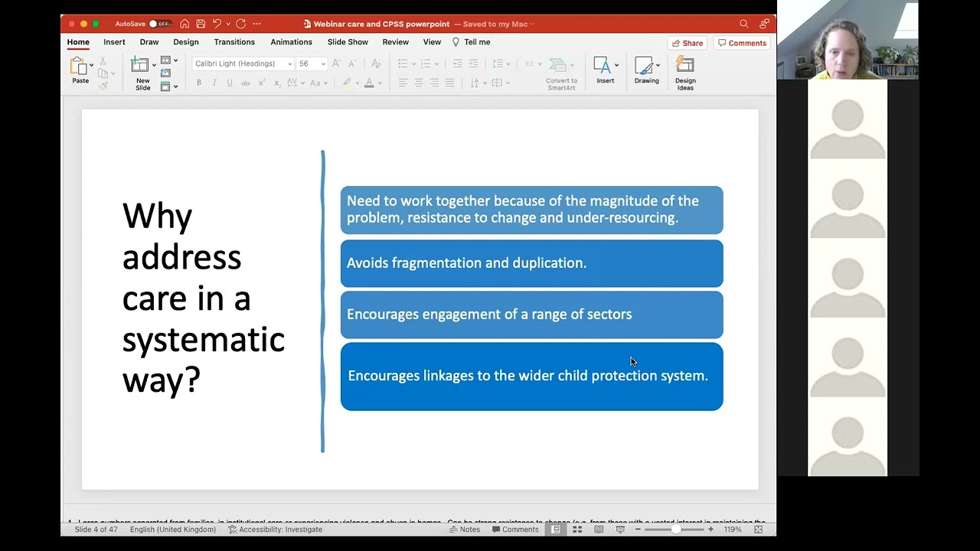Click the Format Painter brush
This screenshot has width=980, height=551.
coord(103,86)
